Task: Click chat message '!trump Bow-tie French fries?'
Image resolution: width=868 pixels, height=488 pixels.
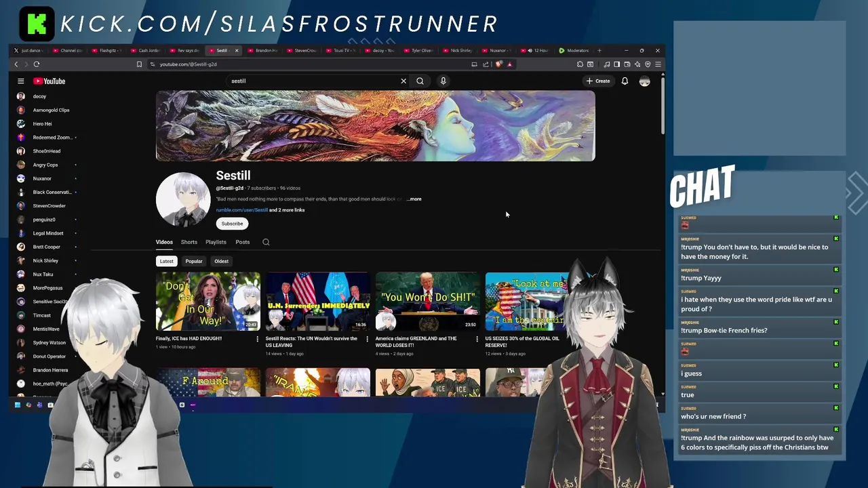Action: coord(724,331)
